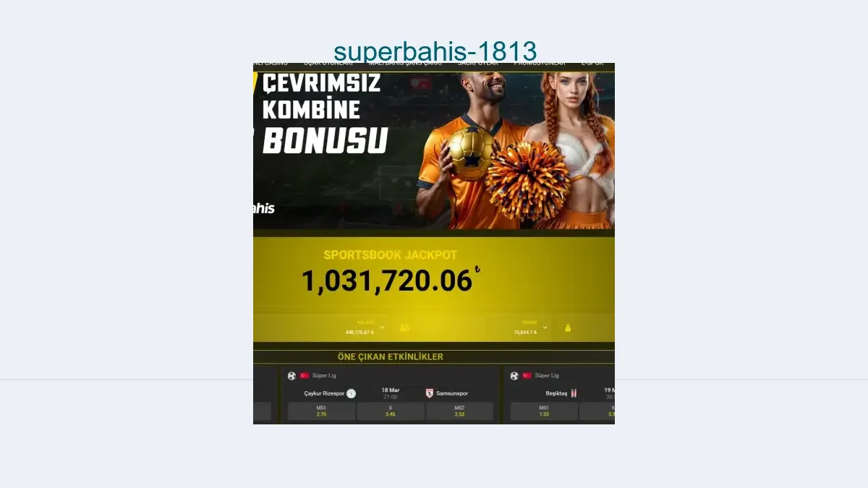The height and width of the screenshot is (488, 868).
Task: Select football icon on Beşiktaş match card
Action: point(514,375)
